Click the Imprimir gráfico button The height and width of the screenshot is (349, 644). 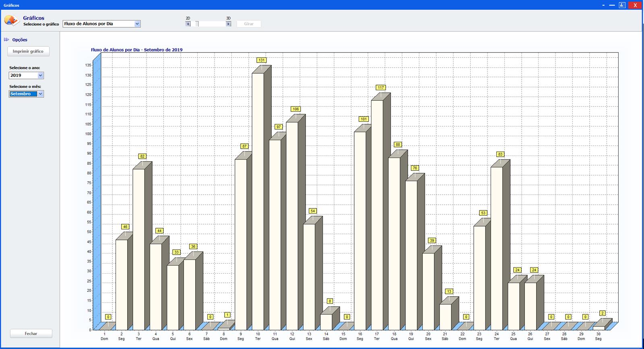(x=28, y=51)
